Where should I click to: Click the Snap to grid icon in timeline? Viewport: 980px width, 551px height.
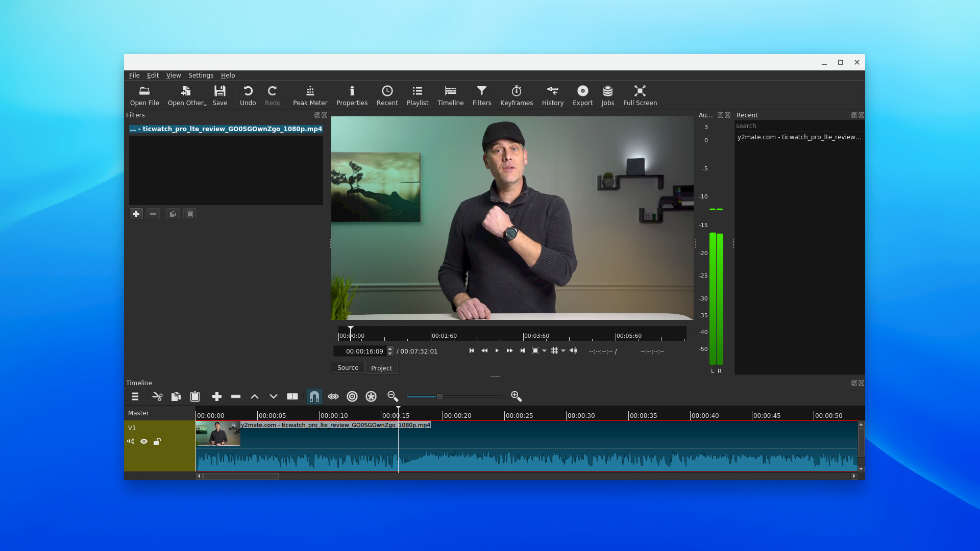pos(314,396)
